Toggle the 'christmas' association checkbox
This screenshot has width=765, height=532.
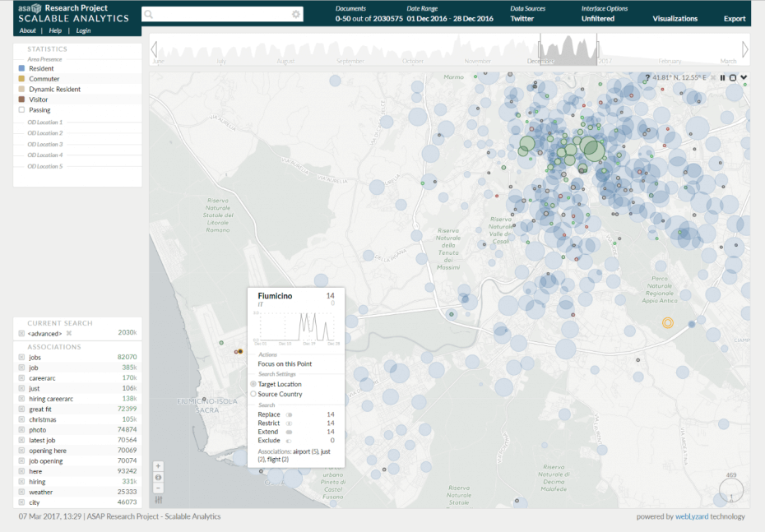coord(21,419)
